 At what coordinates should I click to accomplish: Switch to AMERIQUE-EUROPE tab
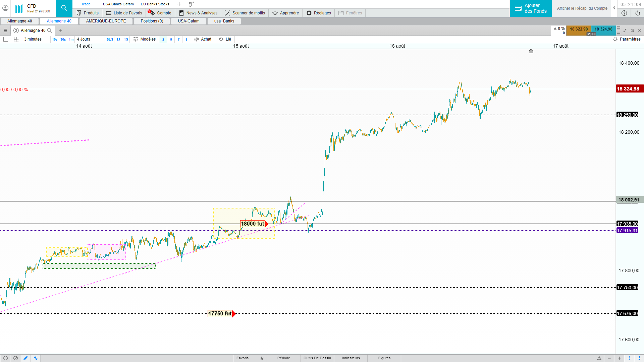coord(106,21)
